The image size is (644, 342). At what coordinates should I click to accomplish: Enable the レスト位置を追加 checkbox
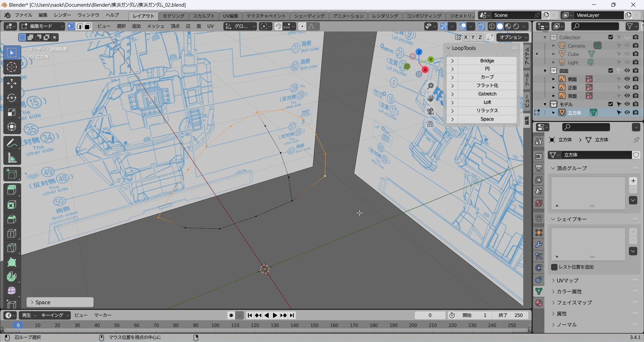[554, 267]
